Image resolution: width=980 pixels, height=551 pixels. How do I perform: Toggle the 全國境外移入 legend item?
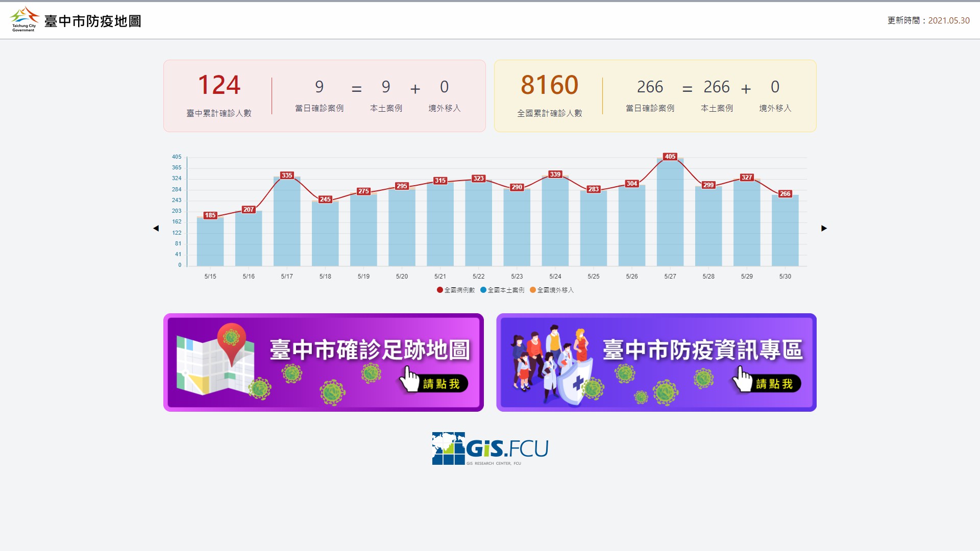552,290
